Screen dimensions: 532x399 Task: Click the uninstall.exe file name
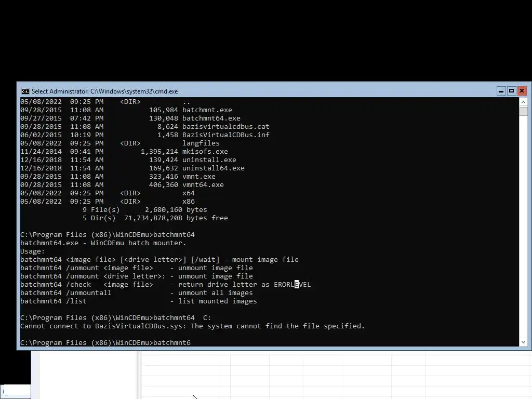coord(209,160)
